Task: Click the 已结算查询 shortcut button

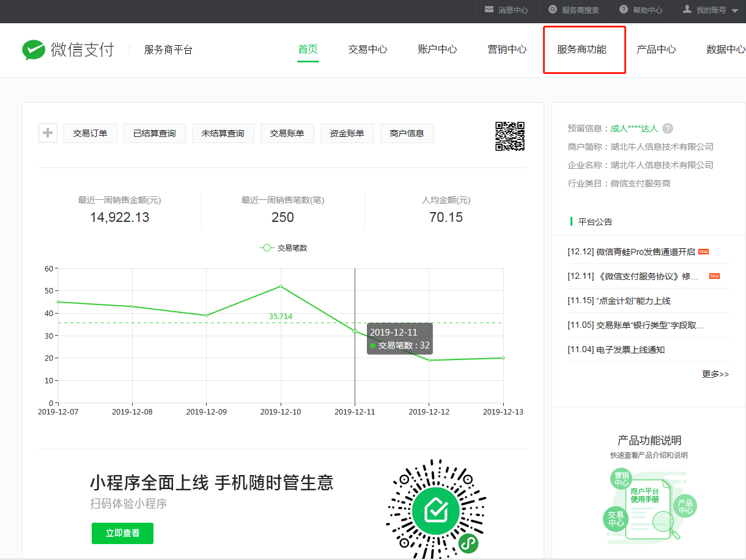Action: [155, 133]
